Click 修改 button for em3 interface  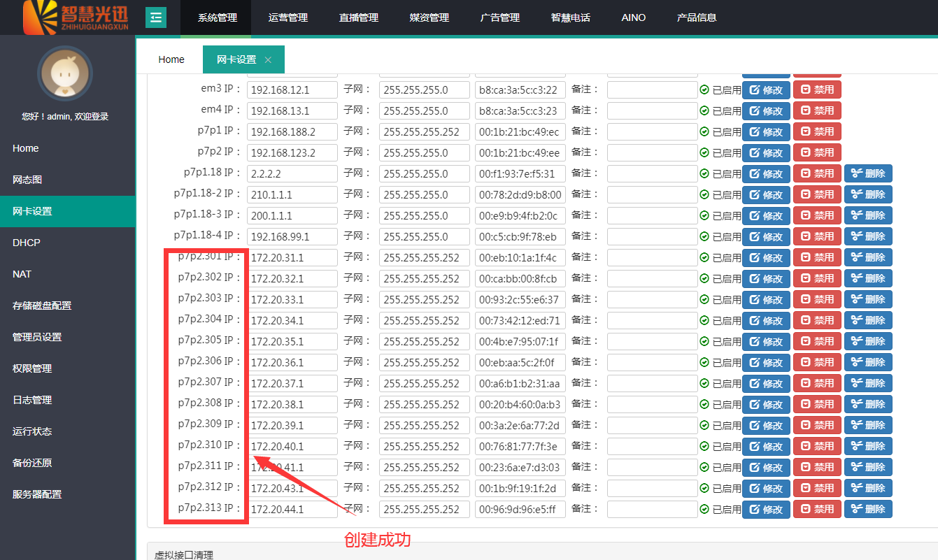(x=766, y=90)
